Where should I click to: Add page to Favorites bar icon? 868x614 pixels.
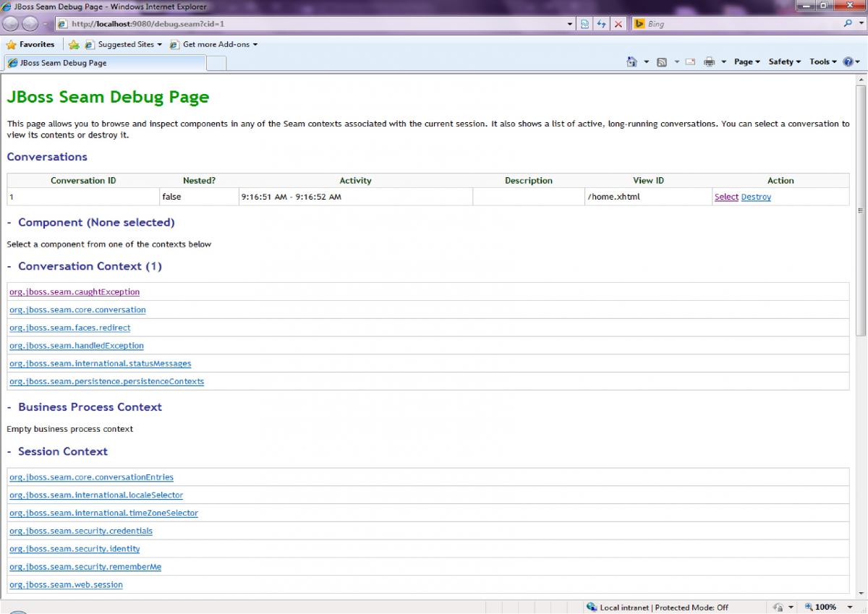(74, 45)
